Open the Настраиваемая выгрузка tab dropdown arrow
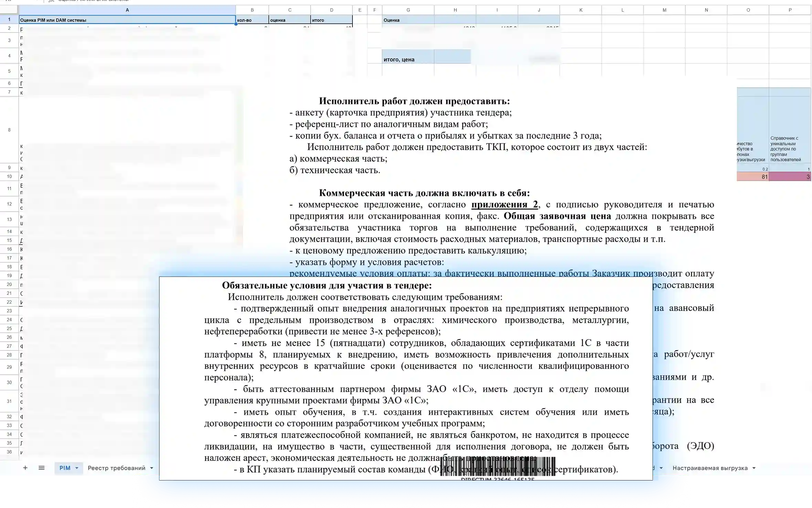Image resolution: width=812 pixels, height=508 pixels. pyautogui.click(x=754, y=468)
